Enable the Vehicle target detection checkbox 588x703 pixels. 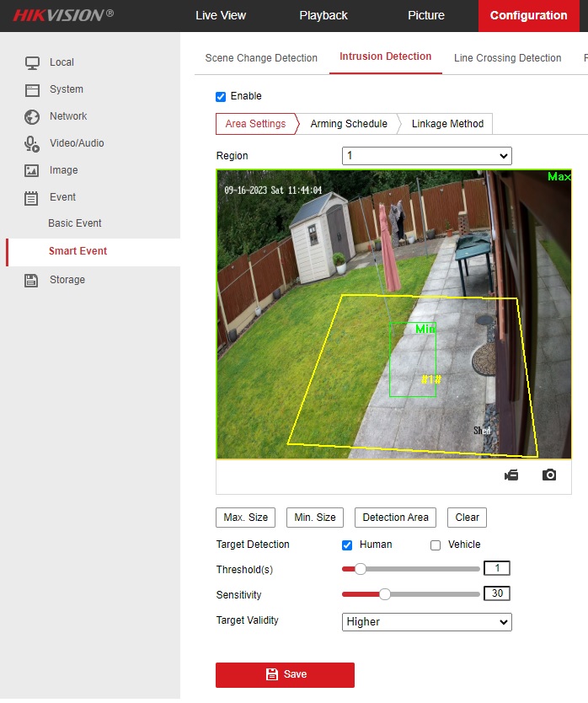coord(436,545)
